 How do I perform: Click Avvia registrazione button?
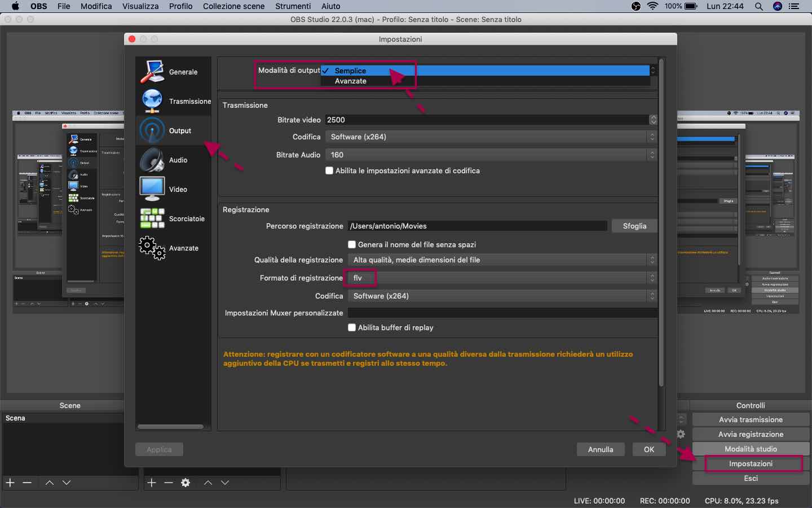751,434
